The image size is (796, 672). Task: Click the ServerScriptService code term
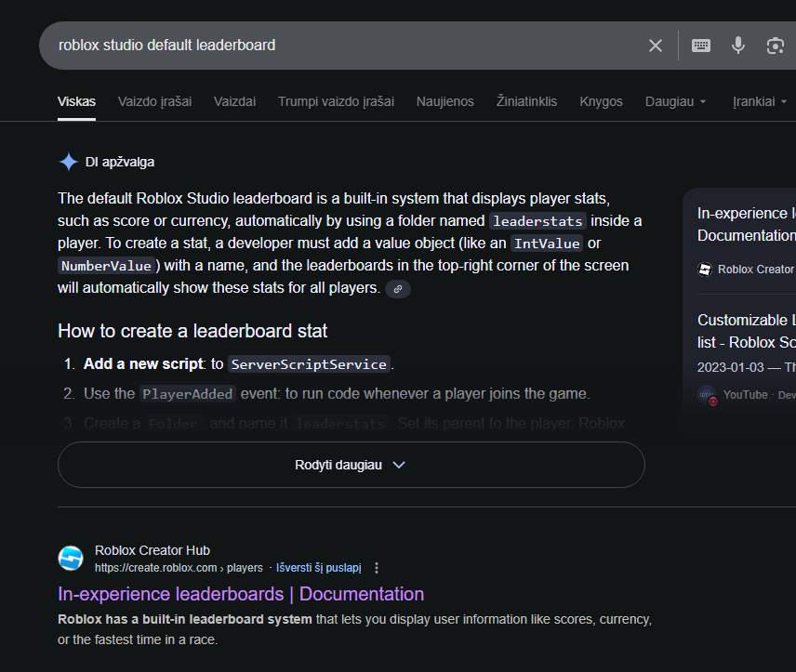tap(309, 364)
